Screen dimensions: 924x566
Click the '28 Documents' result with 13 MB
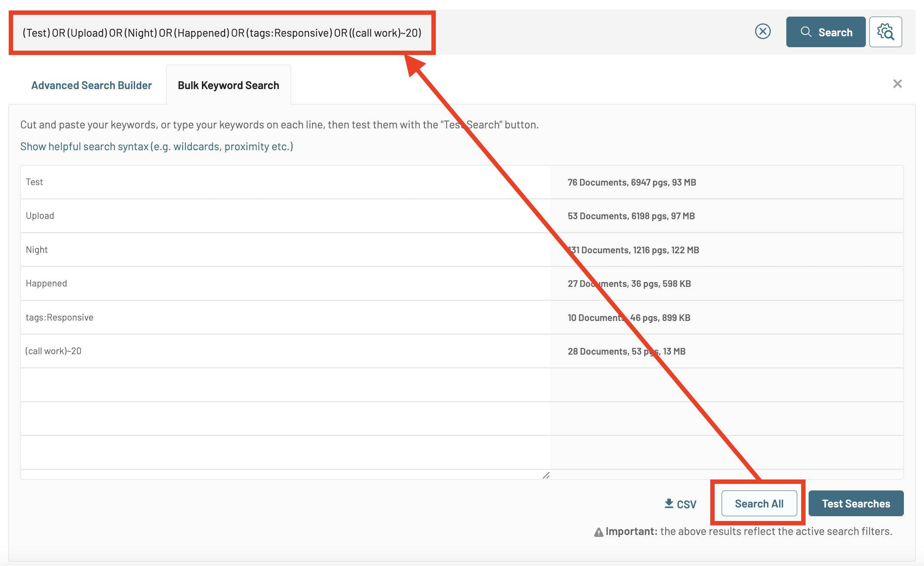(x=626, y=352)
